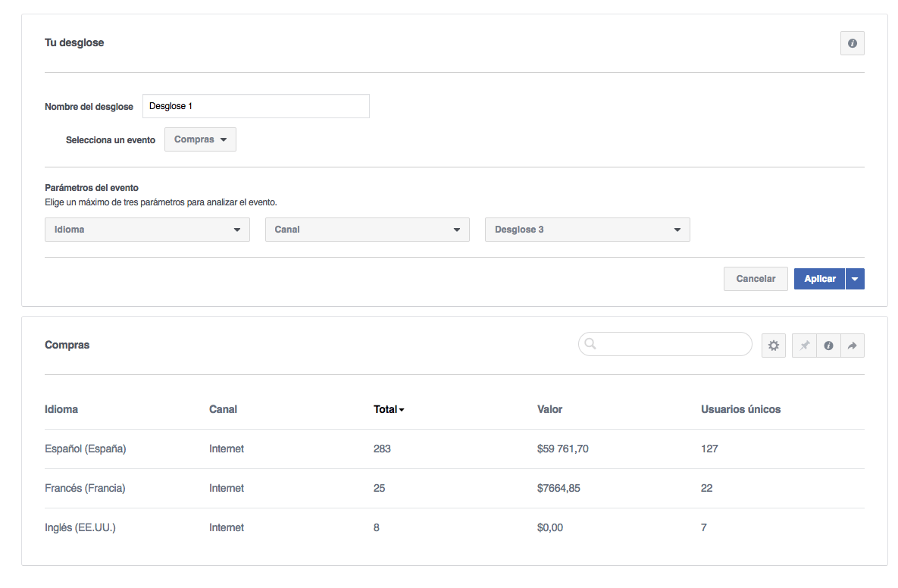Click the Parámetros del evento heading
Screen dimensions: 898x588
(92, 188)
